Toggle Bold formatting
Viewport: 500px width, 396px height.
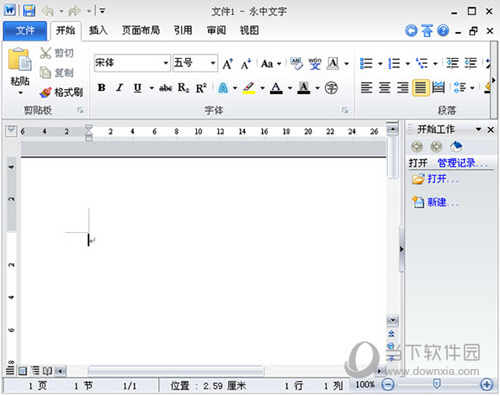(x=102, y=88)
